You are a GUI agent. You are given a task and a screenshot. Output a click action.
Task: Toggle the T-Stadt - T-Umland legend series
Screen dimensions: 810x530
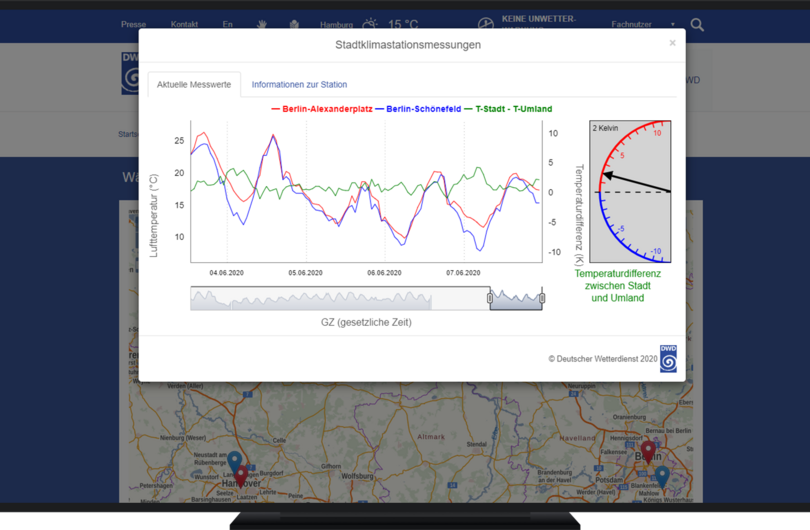[x=508, y=109]
